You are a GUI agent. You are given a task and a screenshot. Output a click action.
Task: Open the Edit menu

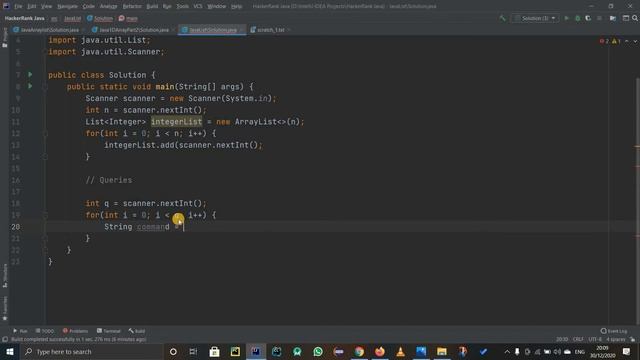coord(32,6)
